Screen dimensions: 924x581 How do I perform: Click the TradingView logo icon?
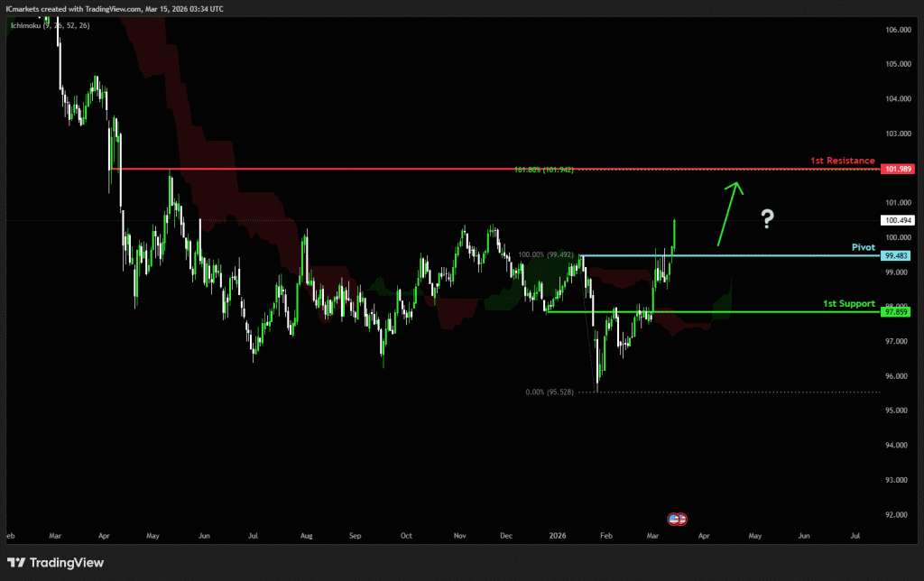(17, 563)
